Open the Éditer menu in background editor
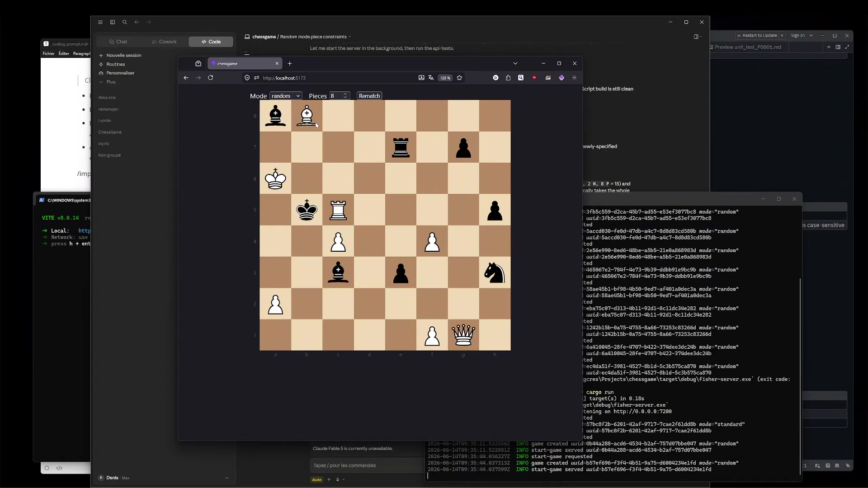The height and width of the screenshot is (488, 868). tap(64, 54)
